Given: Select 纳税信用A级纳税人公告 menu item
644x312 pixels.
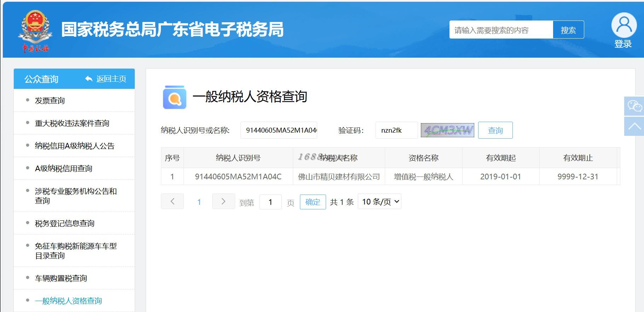Looking at the screenshot, I should (74, 146).
